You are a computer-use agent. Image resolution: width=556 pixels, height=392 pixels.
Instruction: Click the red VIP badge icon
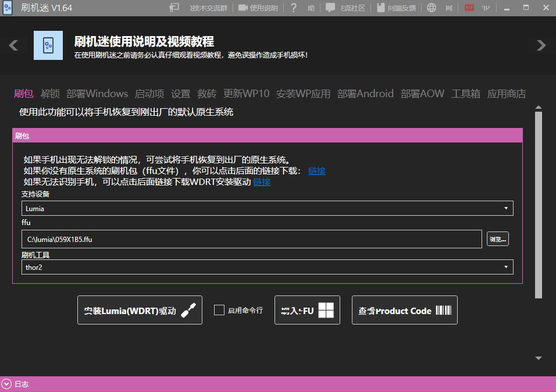[469, 8]
